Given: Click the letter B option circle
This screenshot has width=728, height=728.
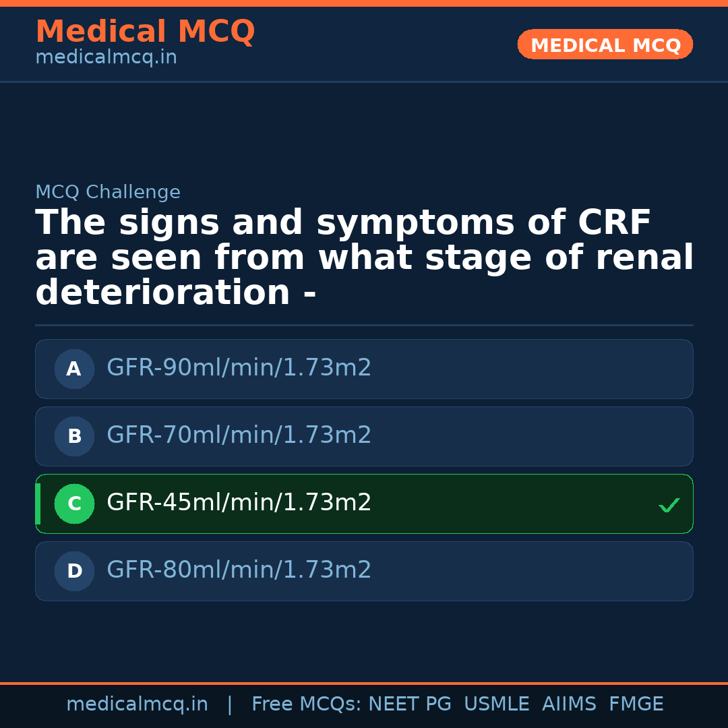Looking at the screenshot, I should point(74,436).
